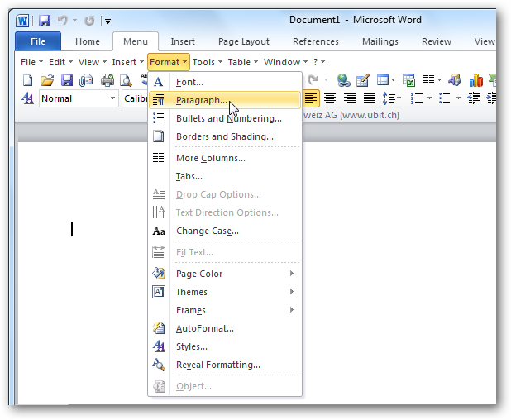Screen dimensions: 511x420
Task: Click the Insert Hyperlink globe icon
Action: pyautogui.click(x=343, y=80)
